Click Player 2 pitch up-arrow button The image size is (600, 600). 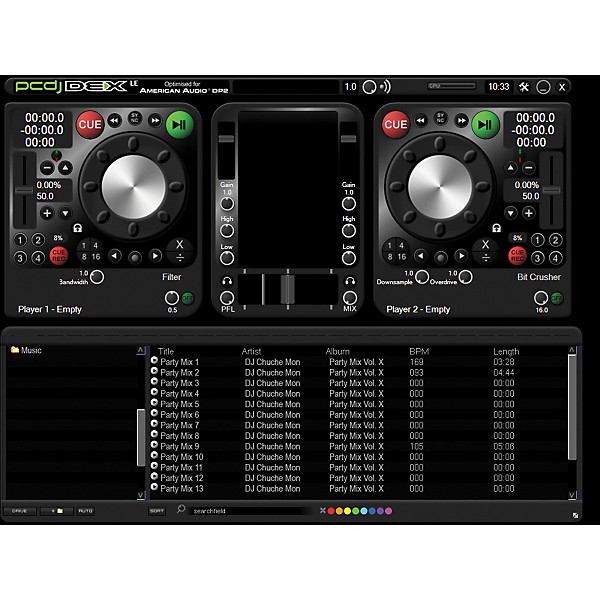[x=510, y=168]
